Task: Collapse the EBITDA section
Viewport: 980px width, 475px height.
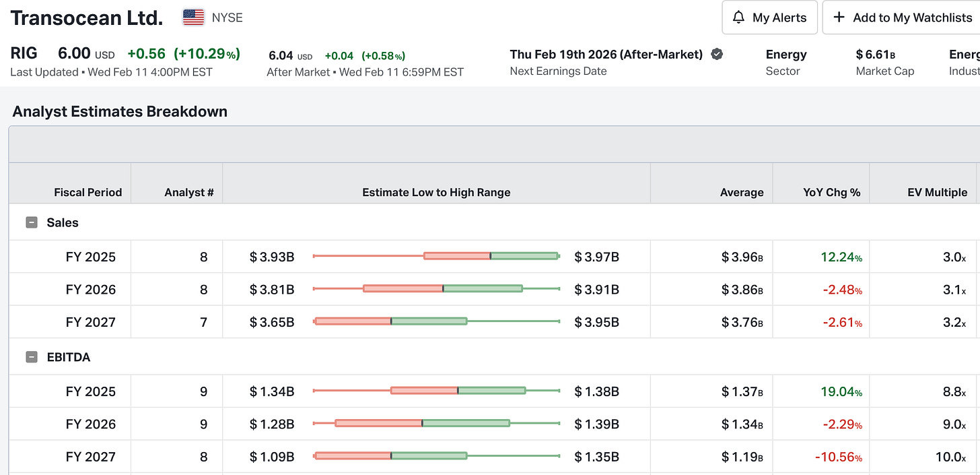Action: click(x=31, y=357)
